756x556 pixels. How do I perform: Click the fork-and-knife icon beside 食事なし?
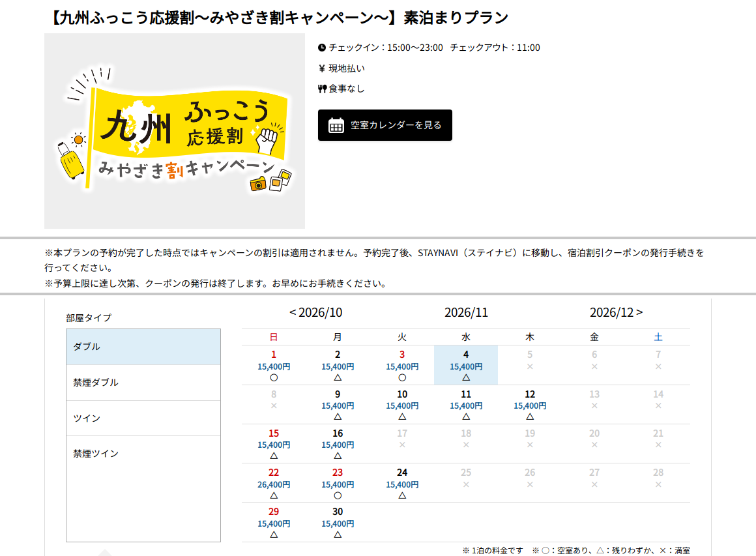tap(322, 89)
